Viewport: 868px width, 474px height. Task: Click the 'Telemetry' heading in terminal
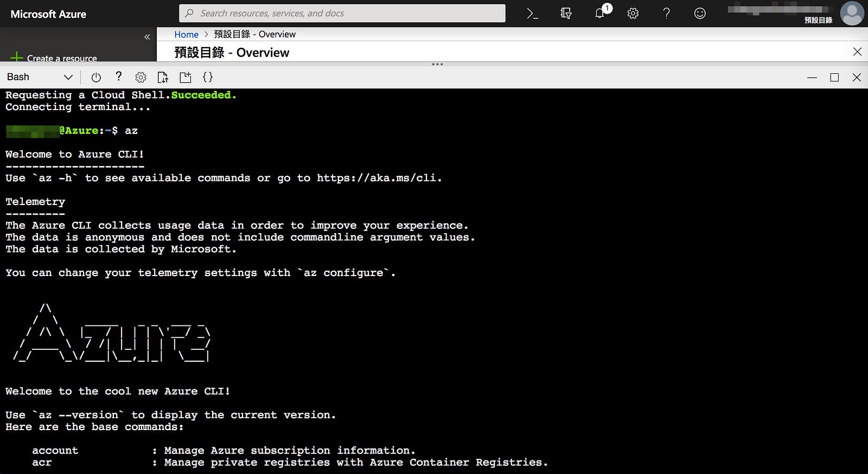point(35,202)
